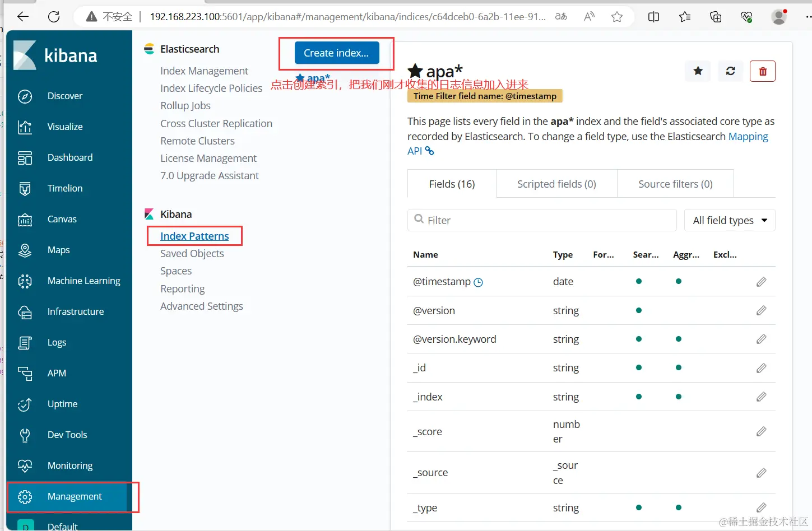The width and height of the screenshot is (812, 531).
Task: Open the Index Patterns link
Action: (x=194, y=236)
